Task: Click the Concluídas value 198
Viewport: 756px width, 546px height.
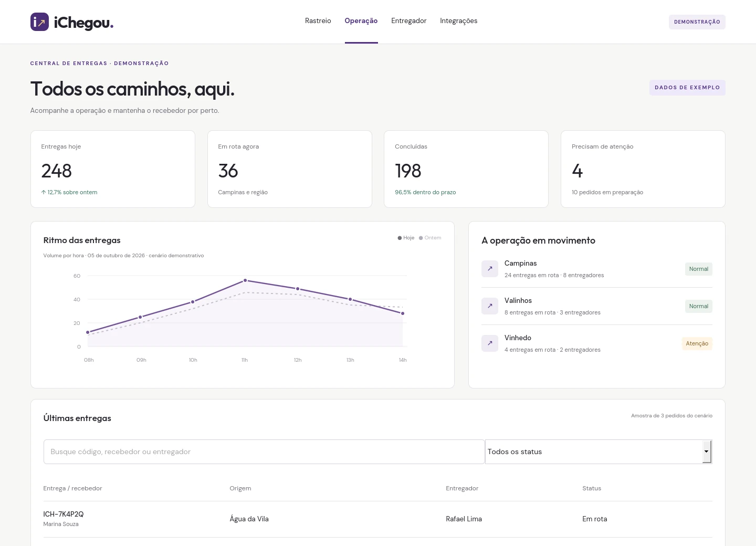Action: coord(408,171)
